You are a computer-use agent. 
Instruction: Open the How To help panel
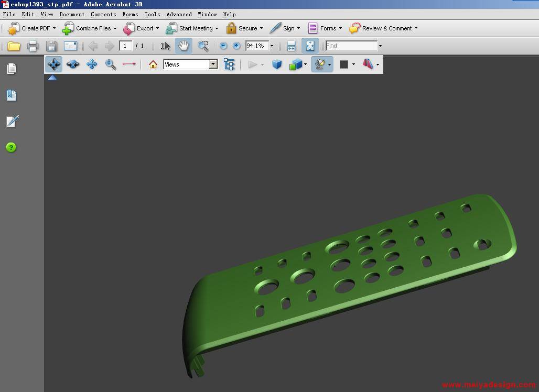pyautogui.click(x=11, y=147)
